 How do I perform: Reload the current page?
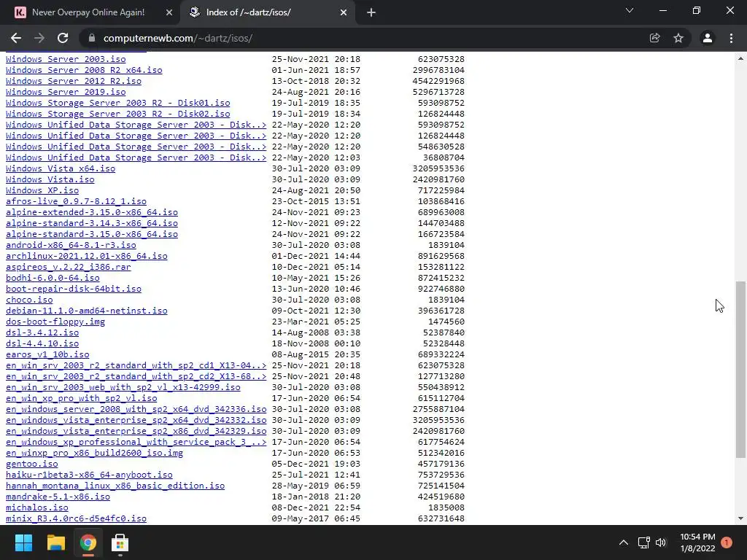tap(63, 38)
